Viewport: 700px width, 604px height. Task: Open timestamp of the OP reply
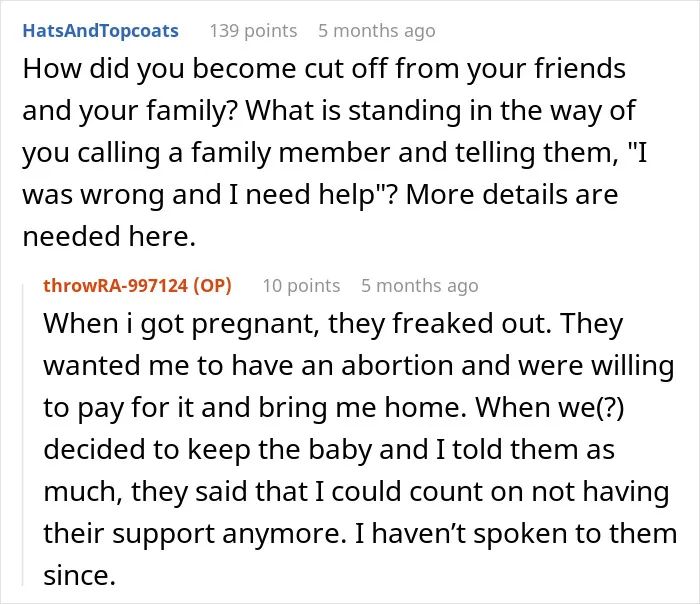coord(420,286)
